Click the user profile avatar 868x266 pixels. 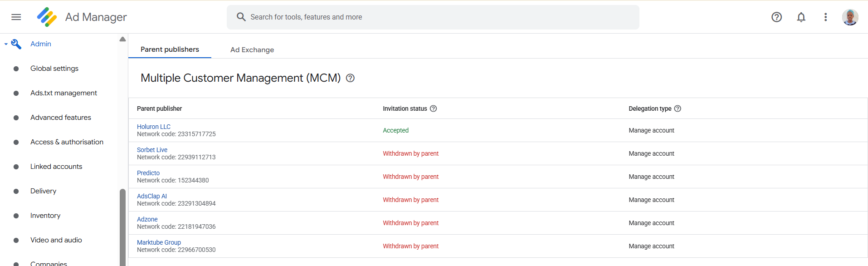[850, 17]
